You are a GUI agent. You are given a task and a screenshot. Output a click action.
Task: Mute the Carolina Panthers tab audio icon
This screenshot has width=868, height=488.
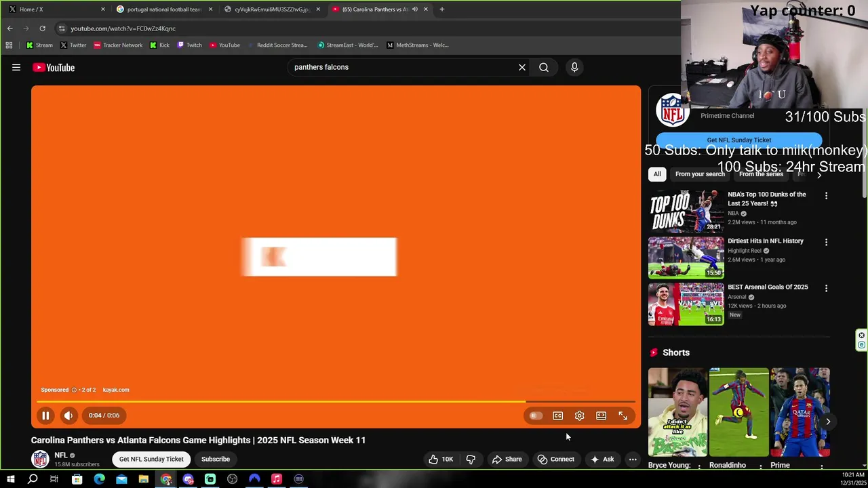pyautogui.click(x=414, y=9)
